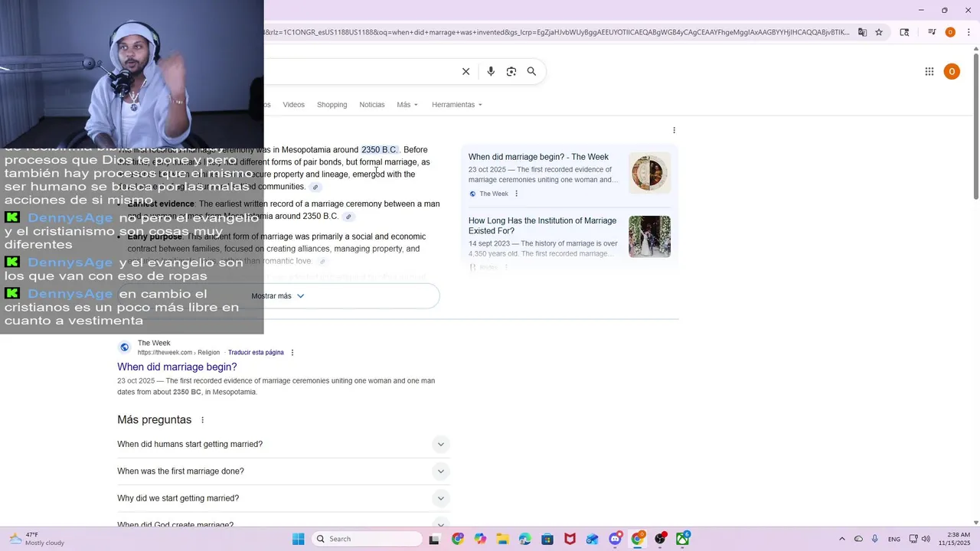Open the Herramientas dropdown

[457, 105]
